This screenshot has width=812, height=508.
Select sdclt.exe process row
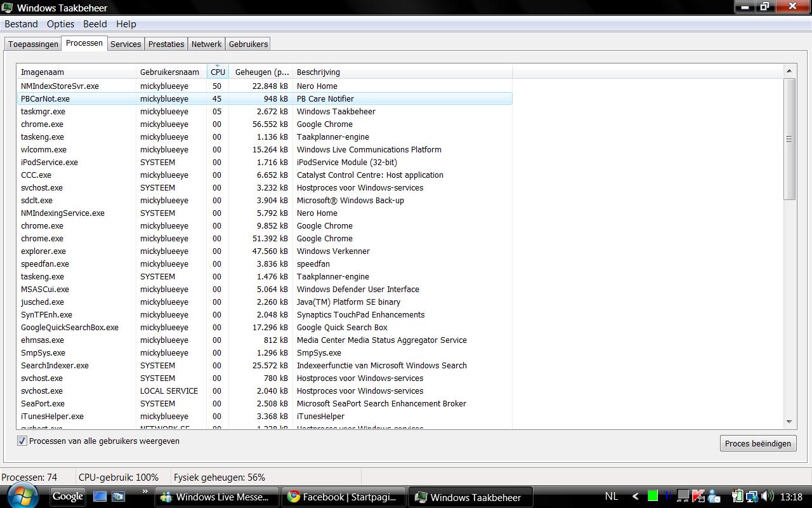click(x=265, y=200)
